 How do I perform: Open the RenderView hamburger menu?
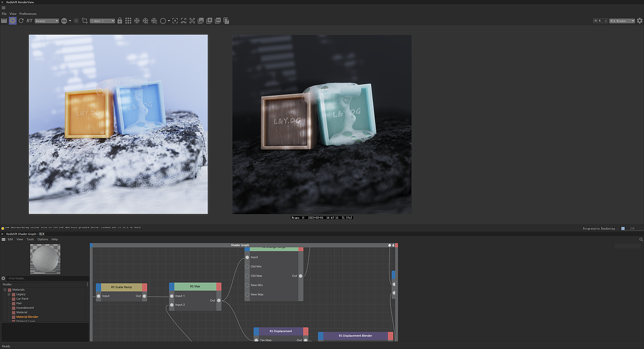(4, 8)
